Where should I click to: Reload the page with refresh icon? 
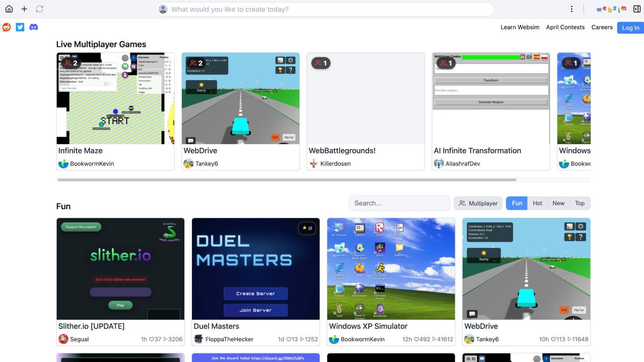pyautogui.click(x=39, y=9)
